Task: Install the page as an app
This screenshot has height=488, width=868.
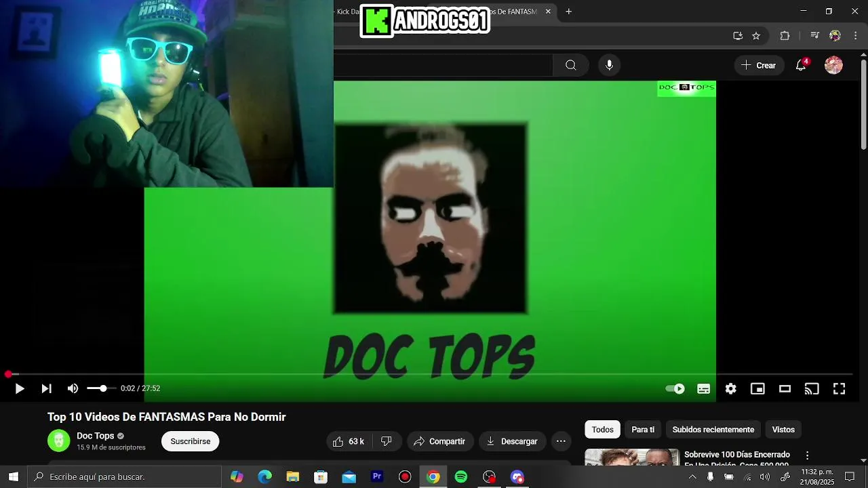Action: 738,36
